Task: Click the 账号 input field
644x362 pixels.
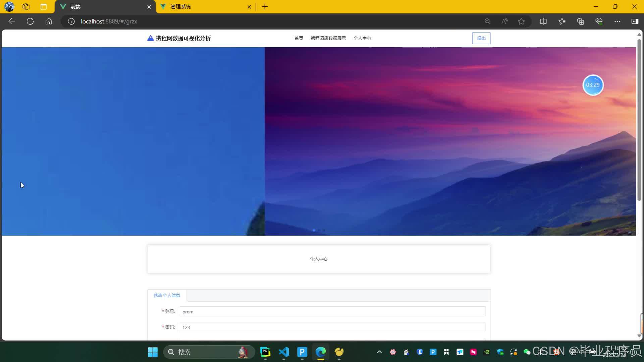Action: (332, 312)
